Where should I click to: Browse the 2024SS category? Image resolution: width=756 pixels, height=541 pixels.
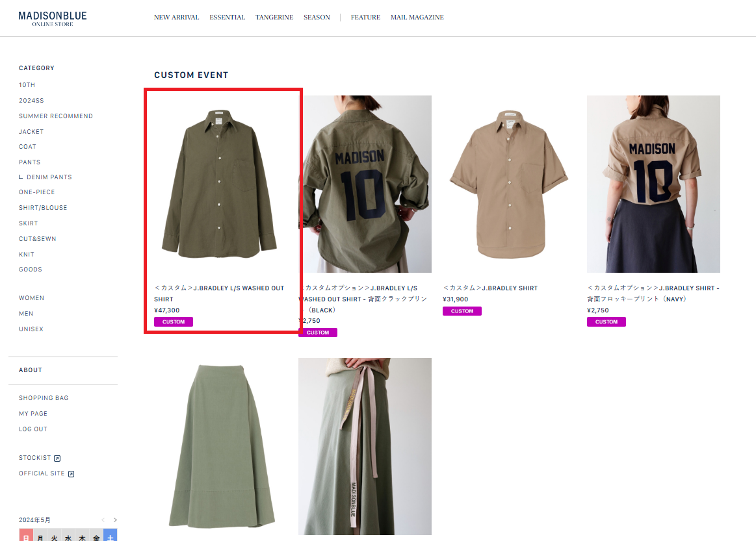31,100
